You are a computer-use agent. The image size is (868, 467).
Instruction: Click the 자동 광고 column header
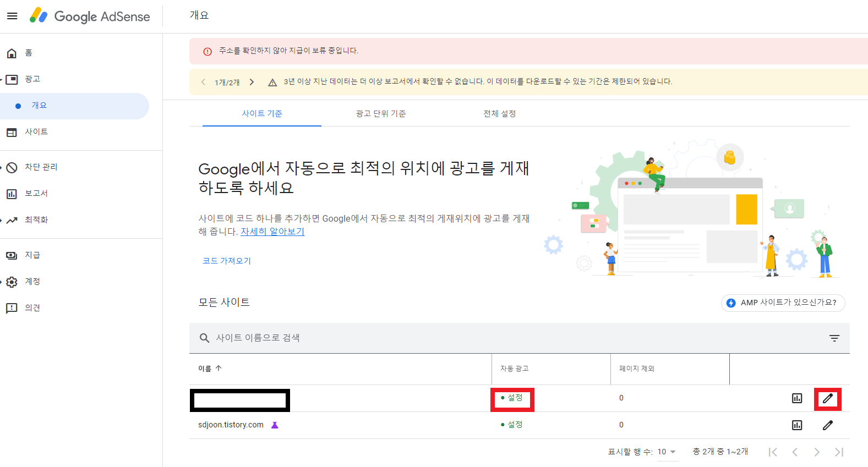point(515,369)
